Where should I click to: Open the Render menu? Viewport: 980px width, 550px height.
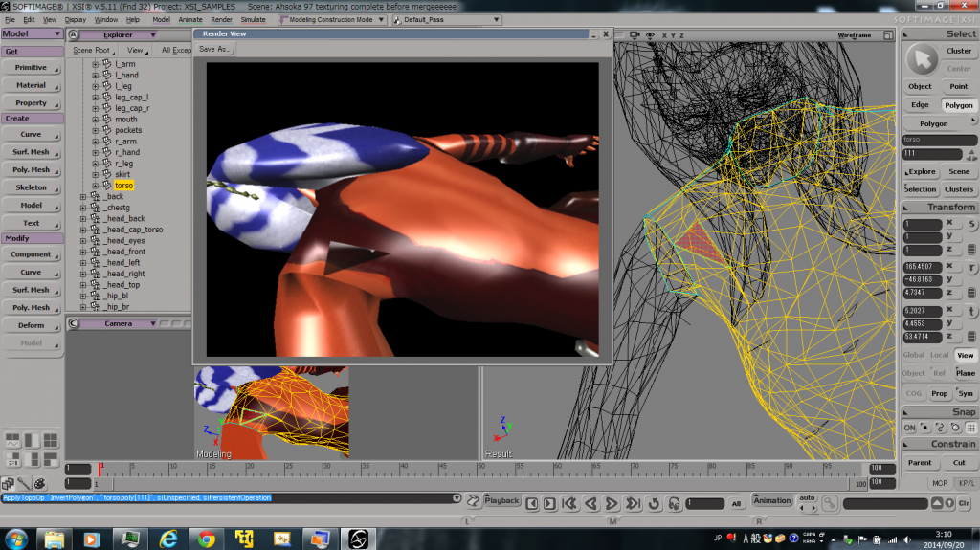pyautogui.click(x=221, y=20)
